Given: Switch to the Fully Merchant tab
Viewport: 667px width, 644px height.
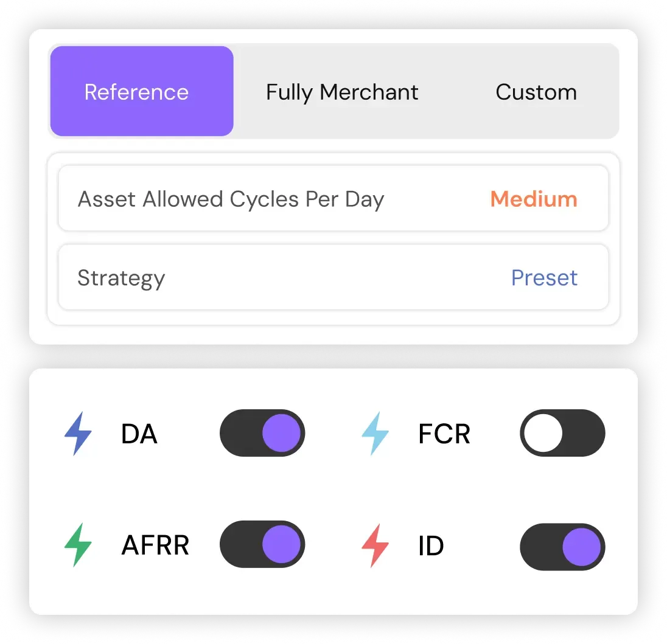Looking at the screenshot, I should point(342,92).
